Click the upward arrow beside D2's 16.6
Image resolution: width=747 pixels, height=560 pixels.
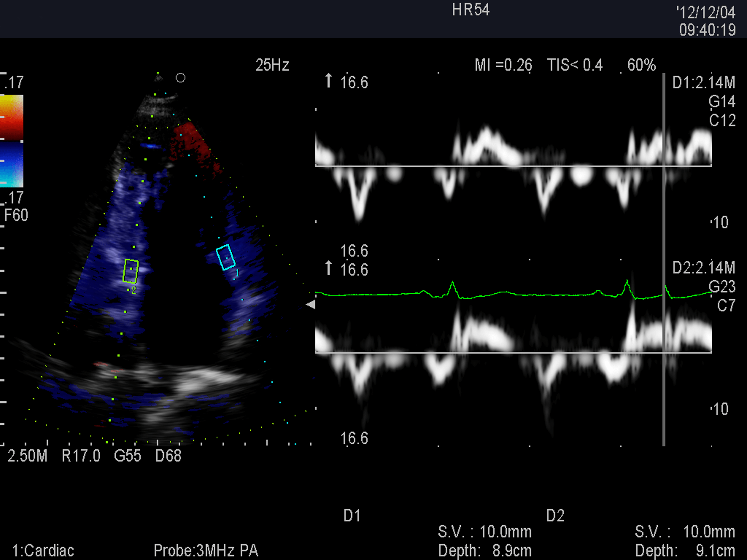329,268
